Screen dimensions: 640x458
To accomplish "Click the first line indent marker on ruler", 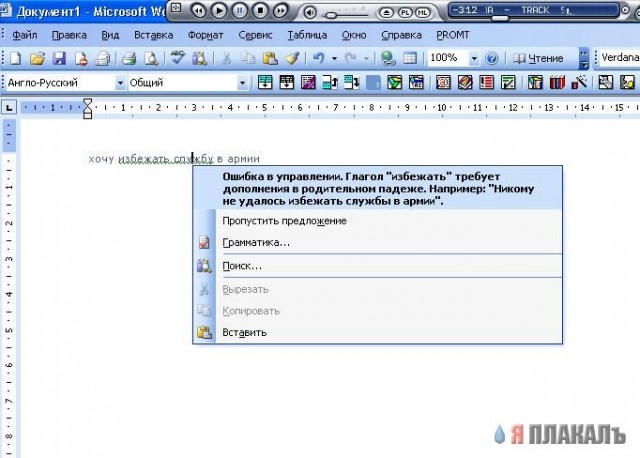I will click(87, 102).
